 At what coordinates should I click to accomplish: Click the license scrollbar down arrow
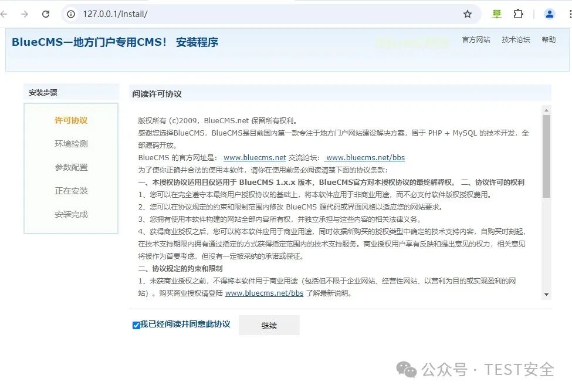pyautogui.click(x=546, y=294)
